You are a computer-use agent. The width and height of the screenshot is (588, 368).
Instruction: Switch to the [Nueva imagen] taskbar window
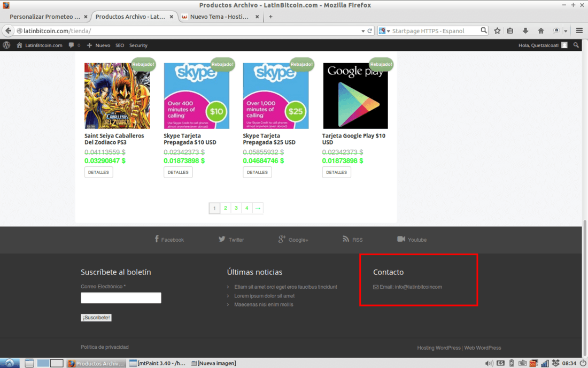click(x=214, y=363)
